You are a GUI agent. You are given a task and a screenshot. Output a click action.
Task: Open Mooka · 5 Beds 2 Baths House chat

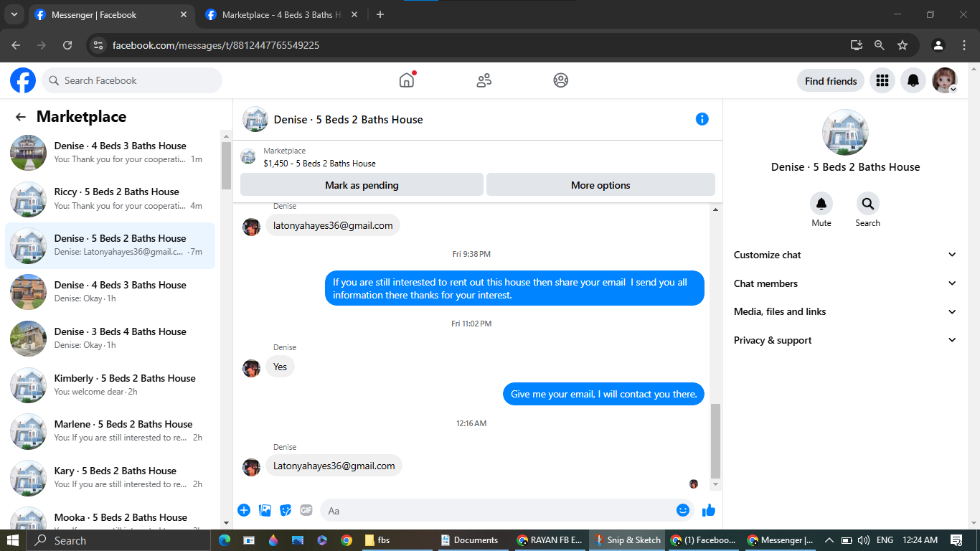pyautogui.click(x=110, y=517)
